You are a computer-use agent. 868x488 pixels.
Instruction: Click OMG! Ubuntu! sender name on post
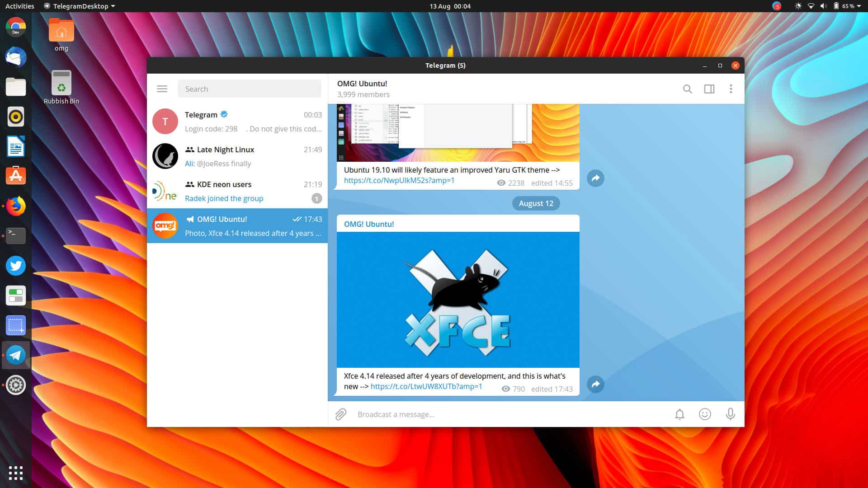pos(369,224)
